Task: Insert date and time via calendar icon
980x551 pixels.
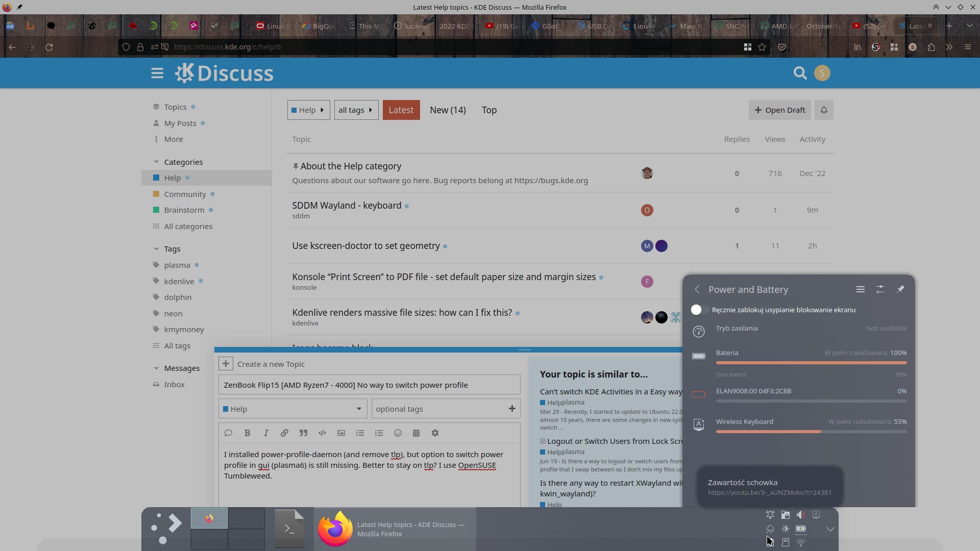Action: 416,433
